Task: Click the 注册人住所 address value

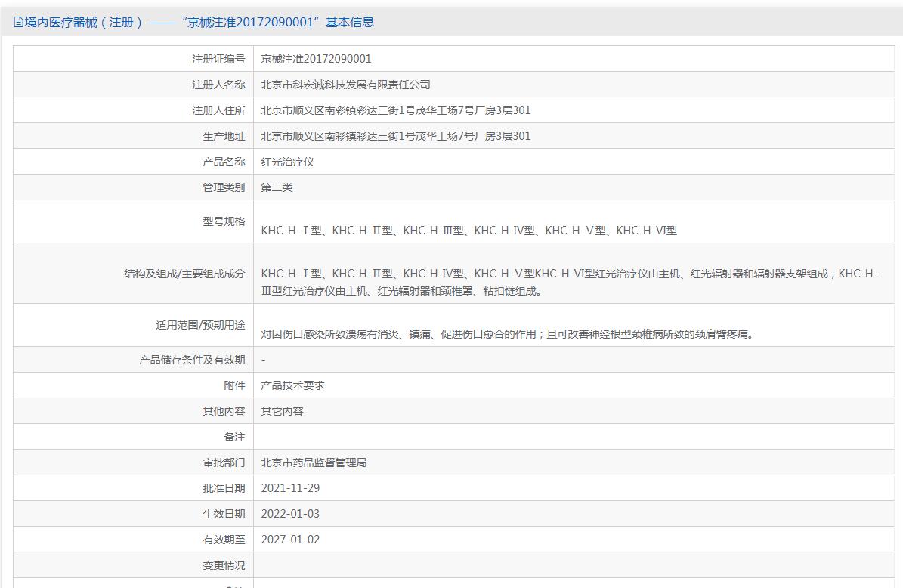Action: coord(396,110)
